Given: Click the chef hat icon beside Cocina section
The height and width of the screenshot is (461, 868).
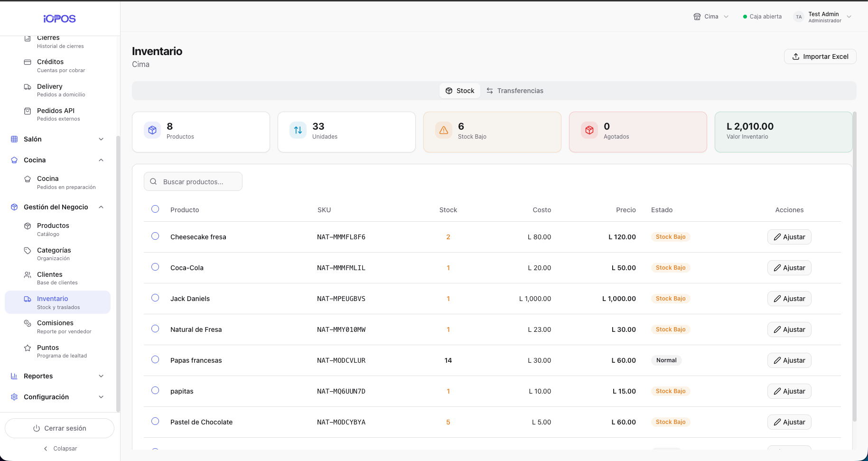Looking at the screenshot, I should pyautogui.click(x=14, y=160).
